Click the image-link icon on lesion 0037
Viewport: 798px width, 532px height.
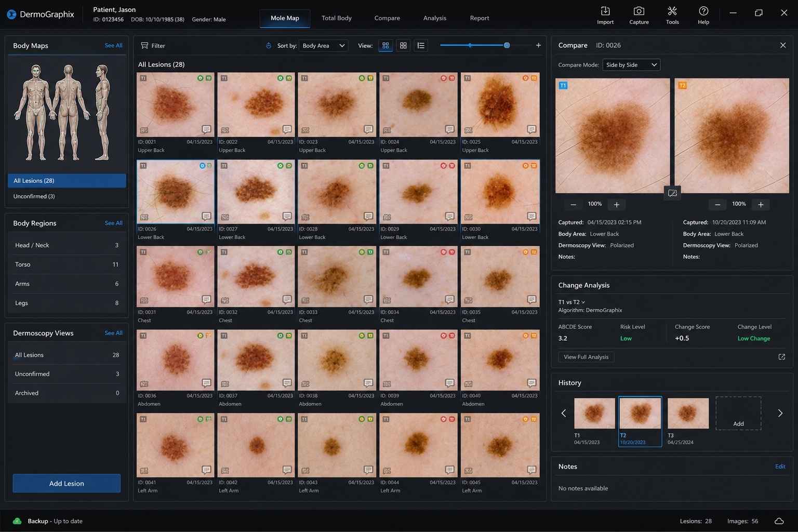(225, 384)
